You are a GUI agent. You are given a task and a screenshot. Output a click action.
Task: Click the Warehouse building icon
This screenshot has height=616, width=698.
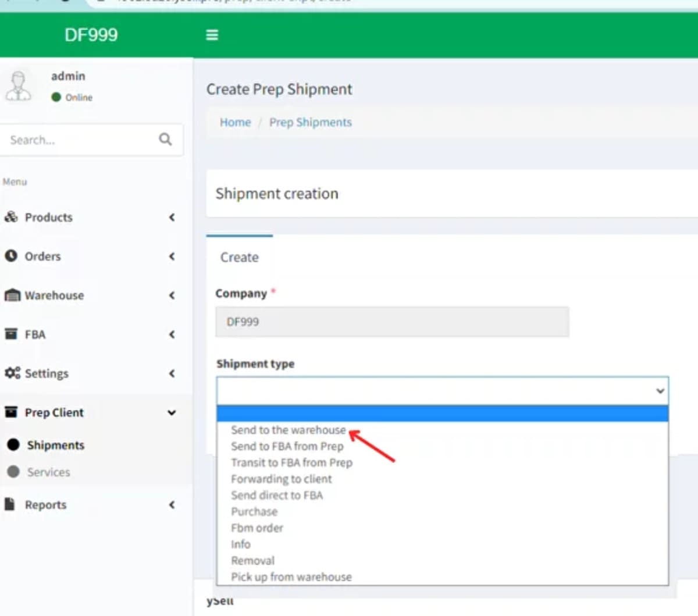pos(12,295)
